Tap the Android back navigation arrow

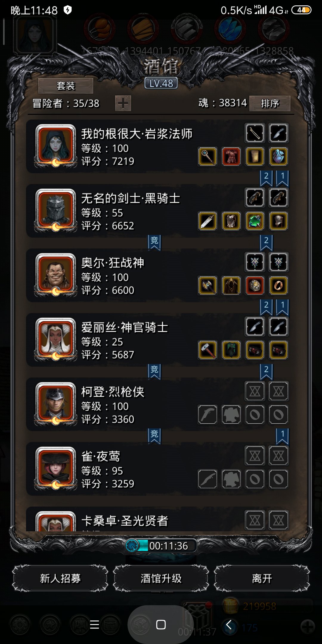click(229, 624)
